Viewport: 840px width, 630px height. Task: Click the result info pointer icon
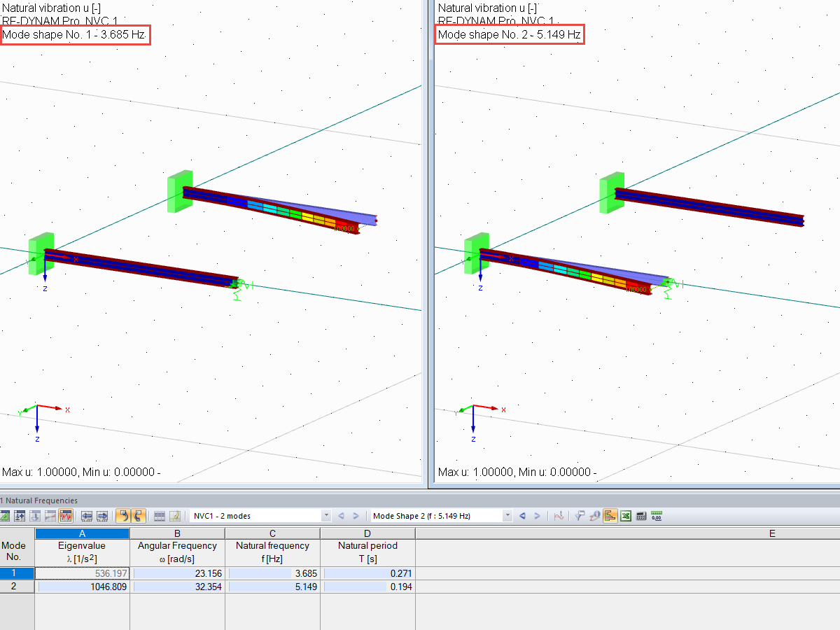(x=594, y=516)
